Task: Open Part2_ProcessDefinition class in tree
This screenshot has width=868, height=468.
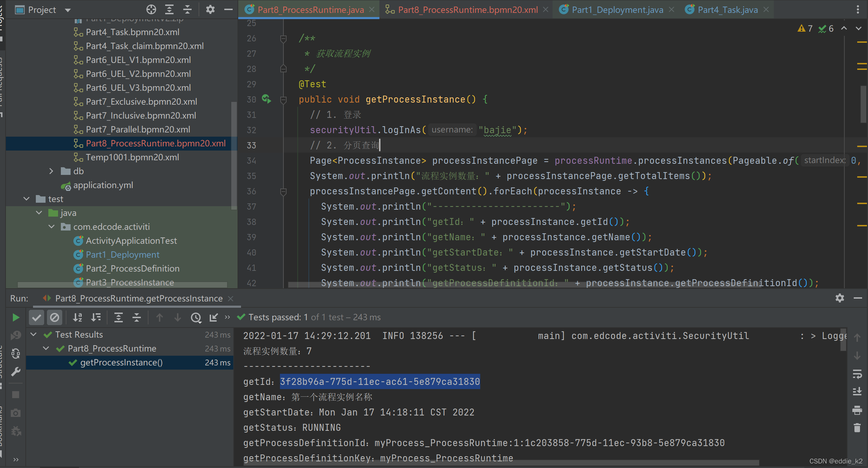Action: (x=132, y=268)
